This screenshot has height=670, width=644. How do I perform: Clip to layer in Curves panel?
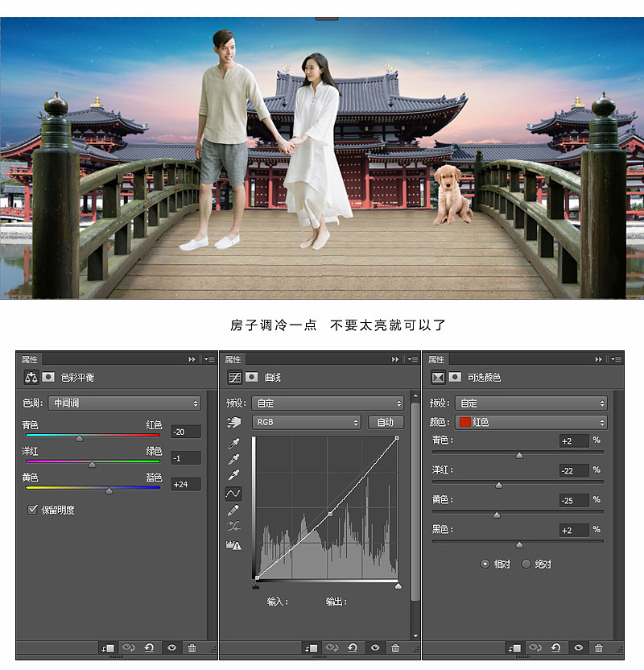(x=311, y=648)
